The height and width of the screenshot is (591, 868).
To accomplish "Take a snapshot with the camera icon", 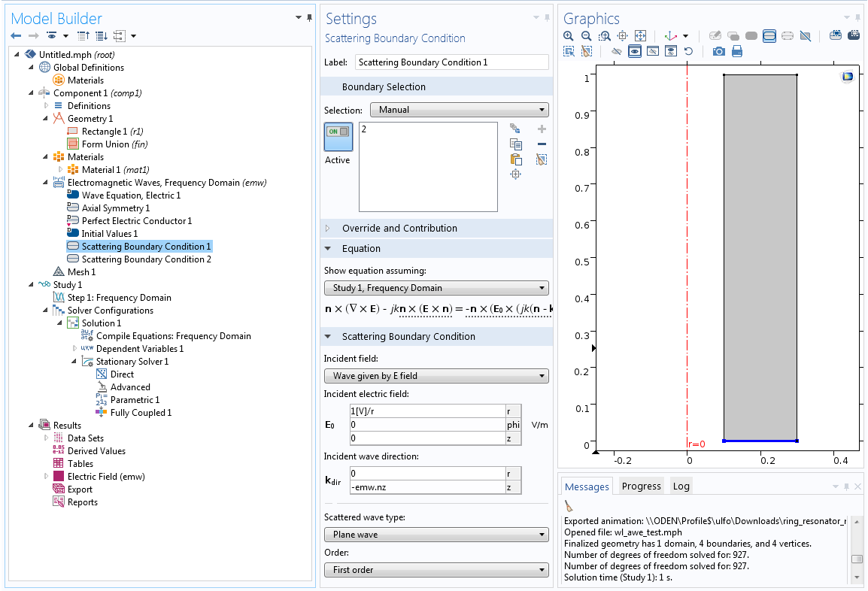I will (719, 51).
